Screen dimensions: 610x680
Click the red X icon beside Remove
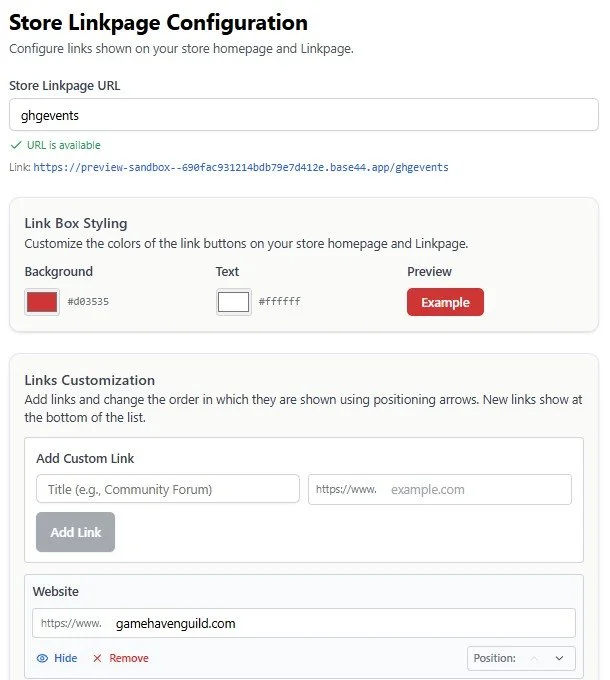pos(97,658)
